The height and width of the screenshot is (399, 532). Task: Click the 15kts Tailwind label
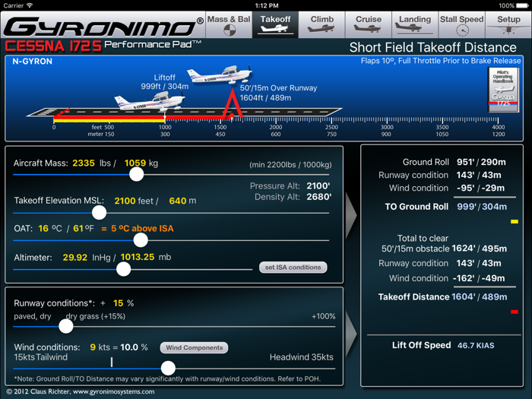pyautogui.click(x=41, y=357)
